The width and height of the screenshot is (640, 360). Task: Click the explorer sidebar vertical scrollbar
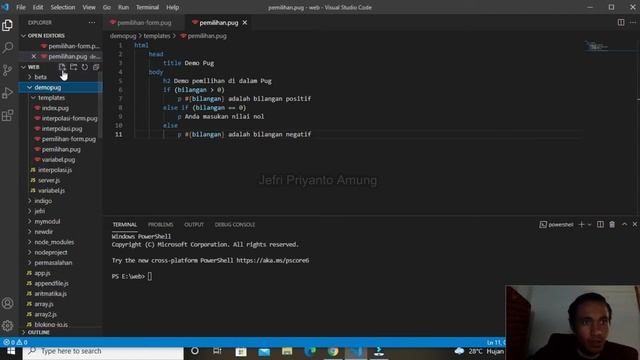pyautogui.click(x=100, y=106)
